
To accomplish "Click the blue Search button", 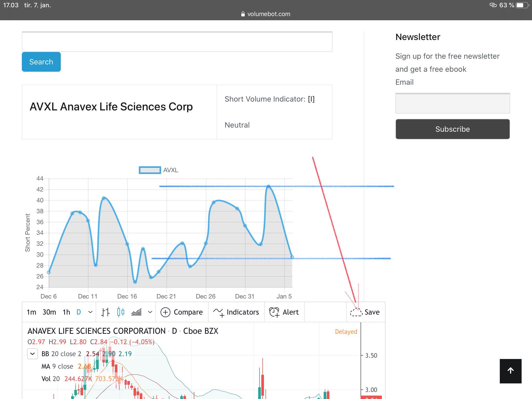I will pos(41,62).
